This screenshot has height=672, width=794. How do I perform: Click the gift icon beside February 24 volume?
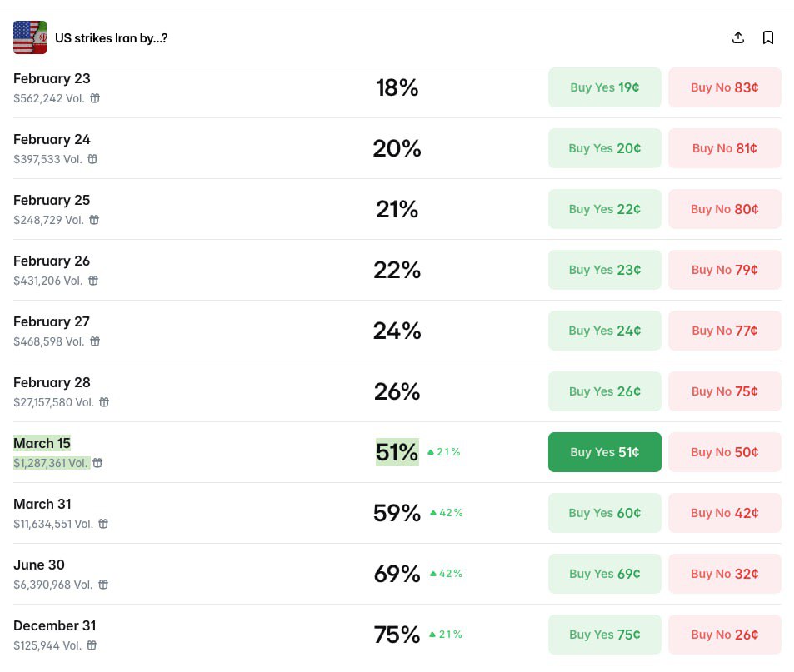pos(92,159)
